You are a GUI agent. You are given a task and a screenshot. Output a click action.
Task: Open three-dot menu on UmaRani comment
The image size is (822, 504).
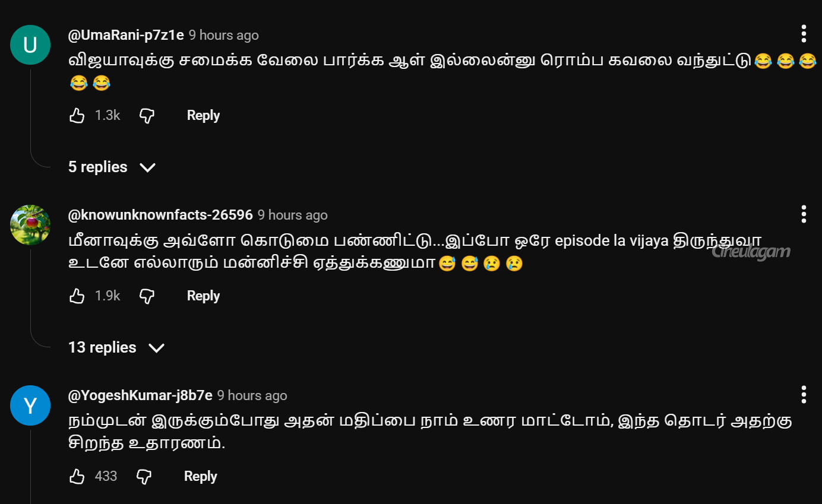tap(804, 34)
